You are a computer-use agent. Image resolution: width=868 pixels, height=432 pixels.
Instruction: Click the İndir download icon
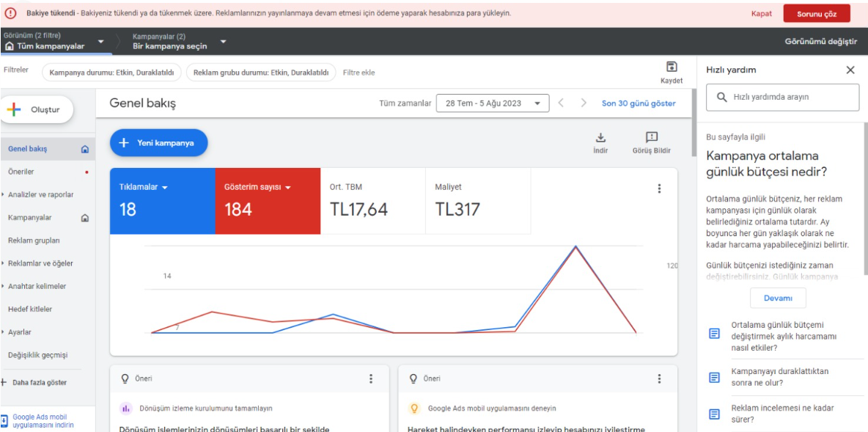click(600, 137)
